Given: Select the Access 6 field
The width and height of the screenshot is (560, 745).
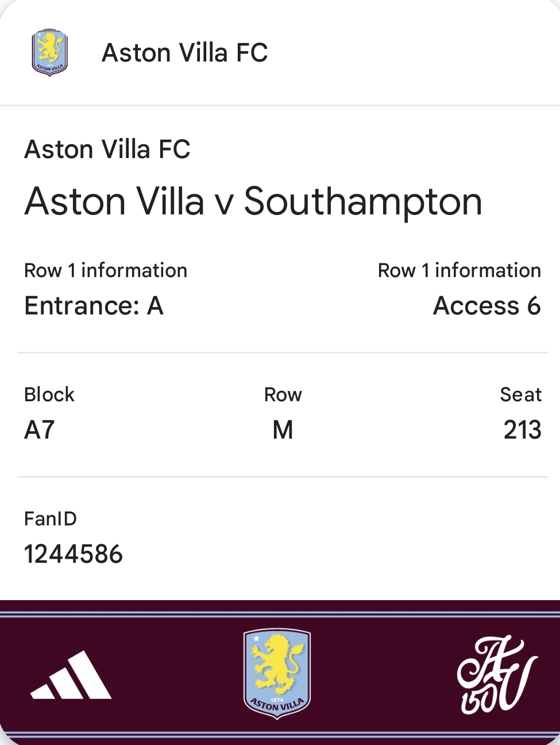Looking at the screenshot, I should 487,305.
